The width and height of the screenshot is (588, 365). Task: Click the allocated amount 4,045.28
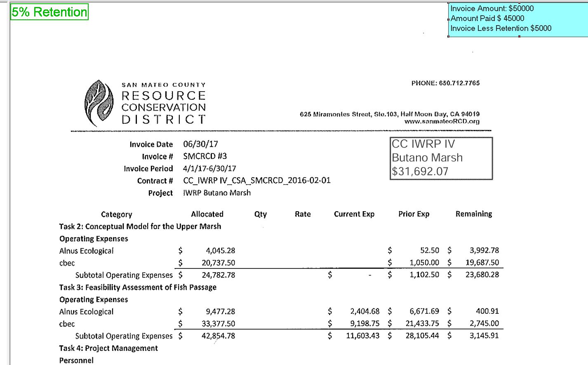click(220, 251)
